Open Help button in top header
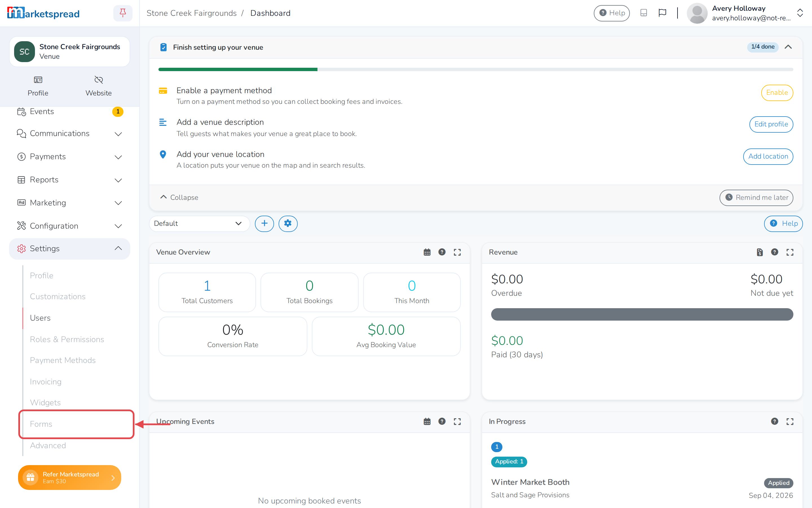Viewport: 812px width, 508px height. click(612, 13)
